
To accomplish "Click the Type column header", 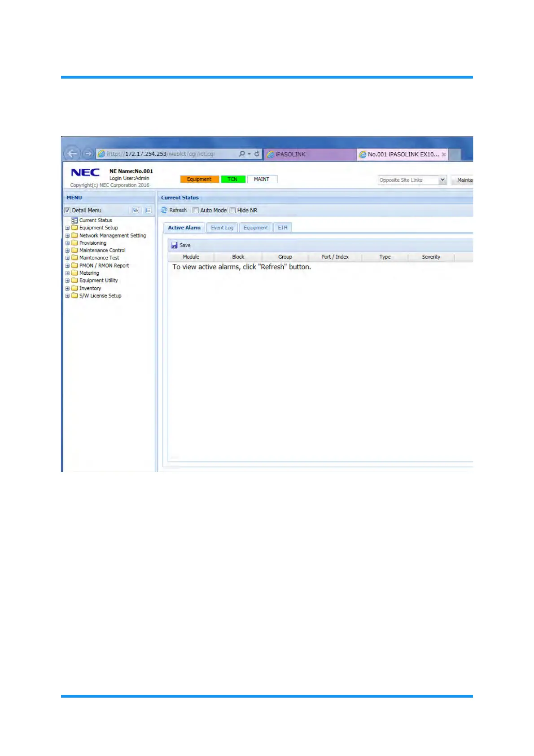I will pos(385,257).
